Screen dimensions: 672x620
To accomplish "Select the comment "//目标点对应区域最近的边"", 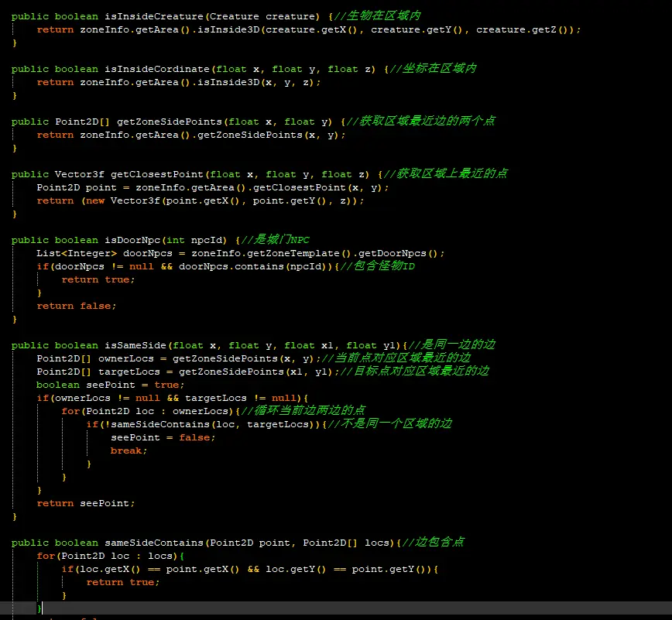I will point(415,372).
